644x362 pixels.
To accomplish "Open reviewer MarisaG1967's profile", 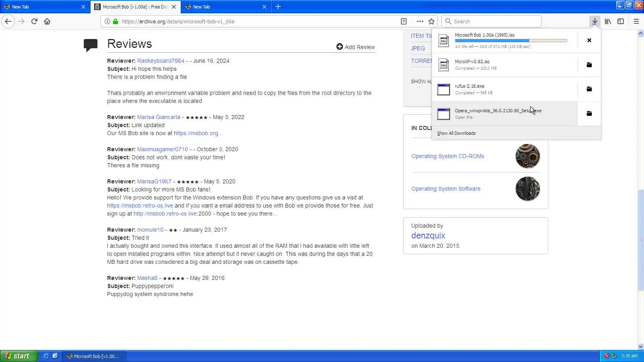I will [154, 181].
